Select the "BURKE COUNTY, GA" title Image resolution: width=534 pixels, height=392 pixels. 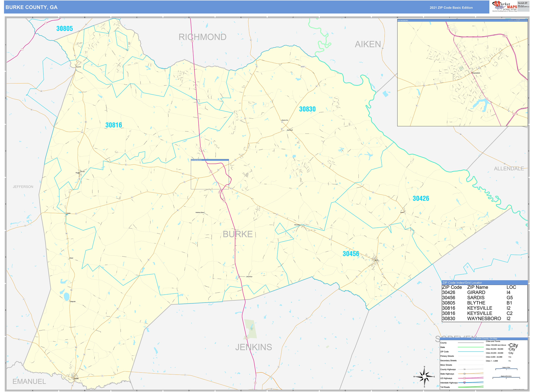(31, 7)
